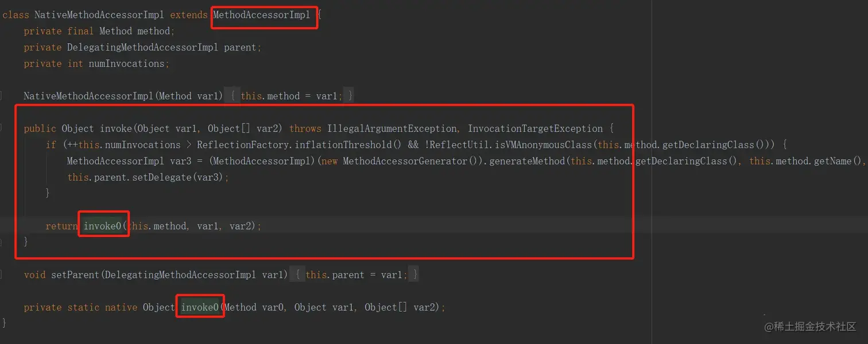The image size is (868, 344).
Task: Click NativeMethodAccessorImpl in the class declaration line
Action: 99,15
